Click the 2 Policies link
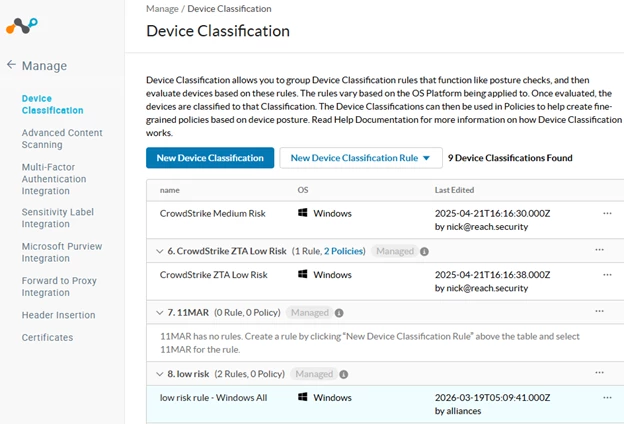The width and height of the screenshot is (624, 424). [343, 251]
